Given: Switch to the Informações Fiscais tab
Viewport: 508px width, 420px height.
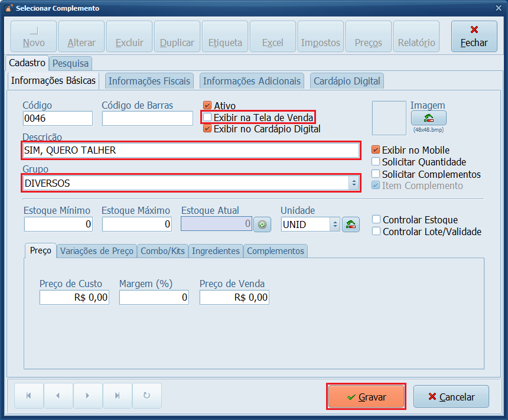Looking at the screenshot, I should 149,81.
